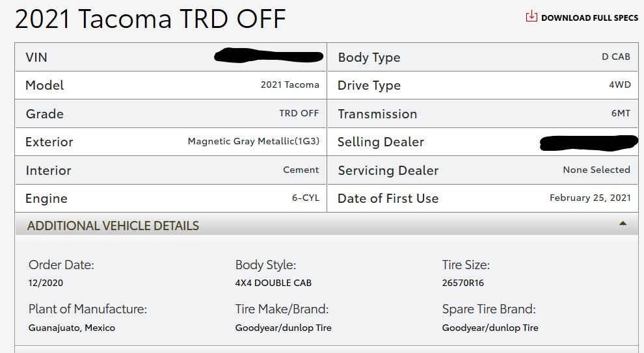644x353 pixels.
Task: Click Magnetic Gray Metallic(1G3) exterior value
Action: coord(254,141)
